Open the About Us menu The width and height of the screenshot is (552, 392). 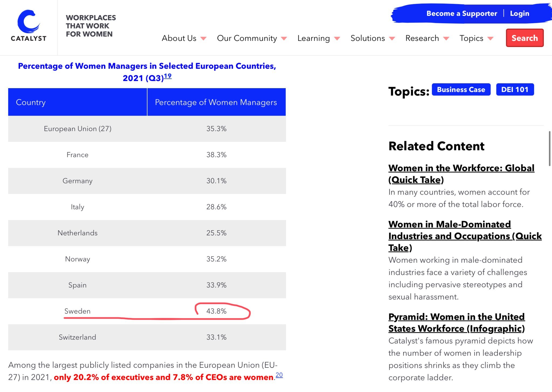point(179,38)
